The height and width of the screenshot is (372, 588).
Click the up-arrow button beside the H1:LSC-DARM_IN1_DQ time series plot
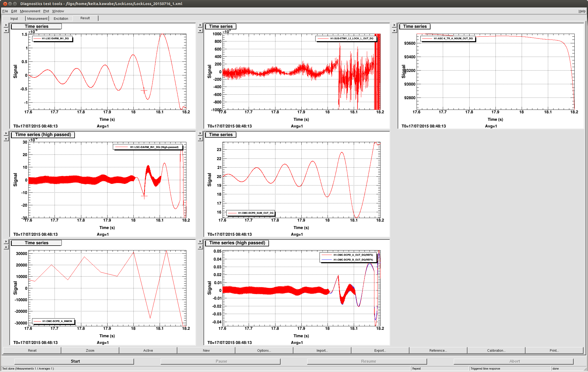tap(6, 30)
